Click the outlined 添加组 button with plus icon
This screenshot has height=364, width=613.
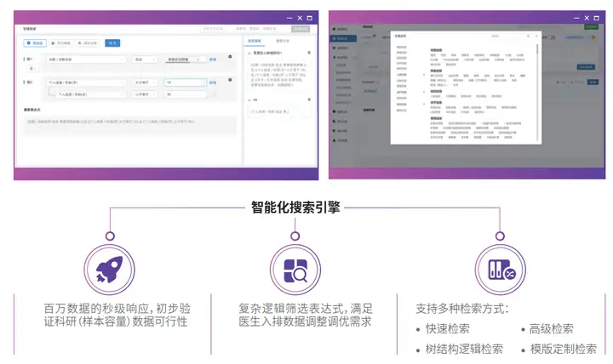(x=35, y=43)
